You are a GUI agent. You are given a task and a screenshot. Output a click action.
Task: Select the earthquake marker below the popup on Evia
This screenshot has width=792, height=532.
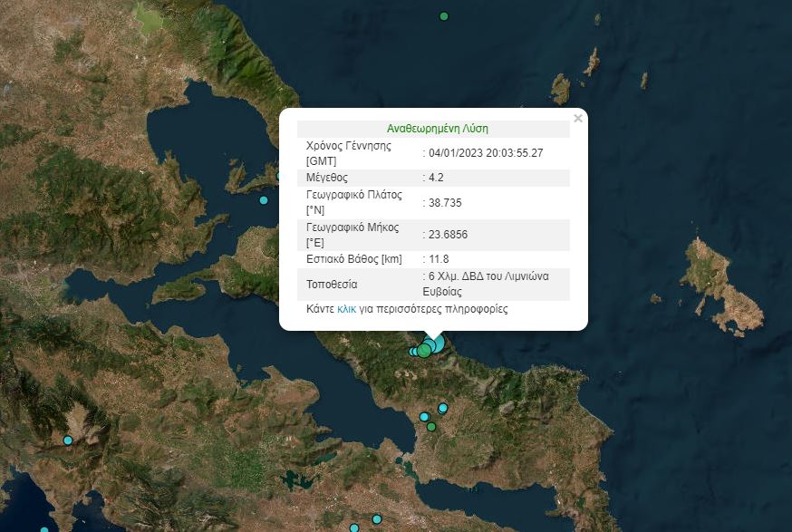(x=442, y=406)
